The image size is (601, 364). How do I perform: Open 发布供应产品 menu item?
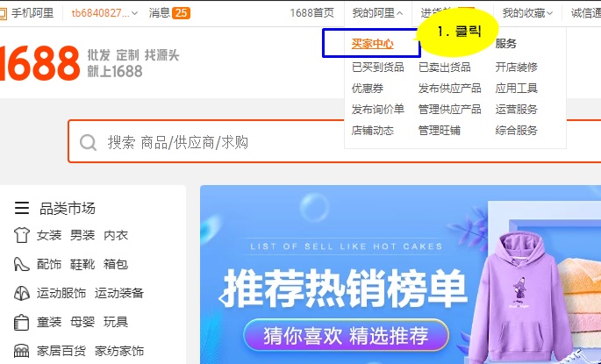(x=449, y=89)
